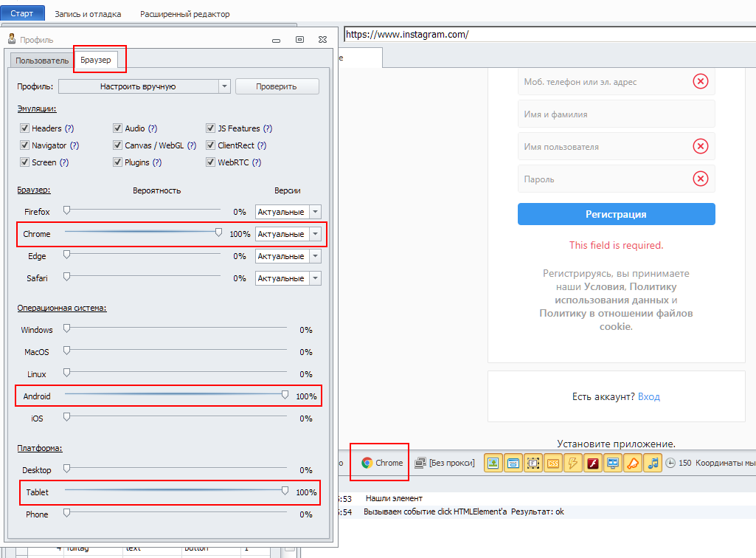Click the Windows OS probability slider
This screenshot has height=558, width=756.
(67, 328)
